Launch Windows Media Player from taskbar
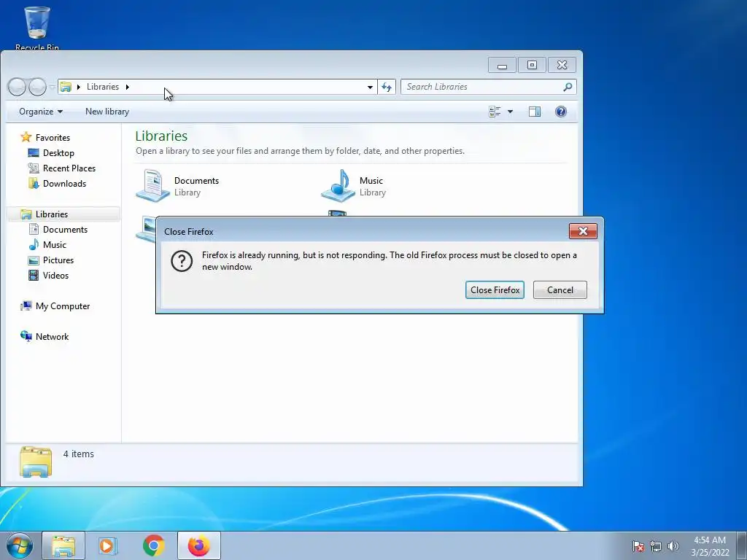Image resolution: width=747 pixels, height=560 pixels. pyautogui.click(x=107, y=545)
